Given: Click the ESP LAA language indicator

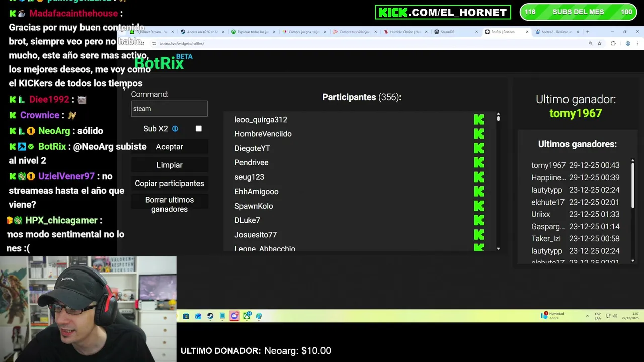Looking at the screenshot, I should [x=598, y=316].
